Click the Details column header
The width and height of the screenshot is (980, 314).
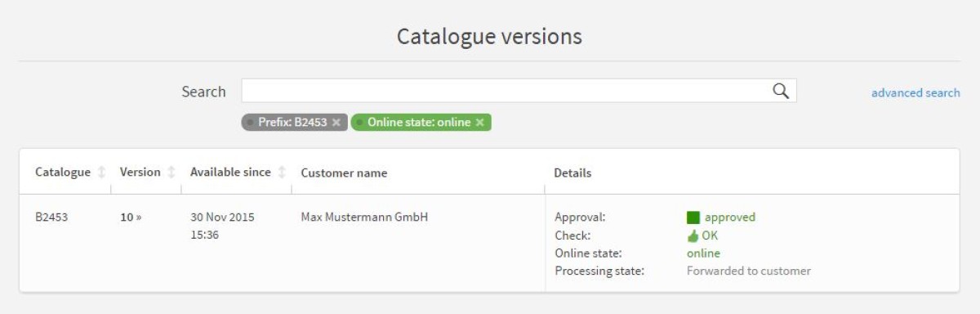[572, 173]
